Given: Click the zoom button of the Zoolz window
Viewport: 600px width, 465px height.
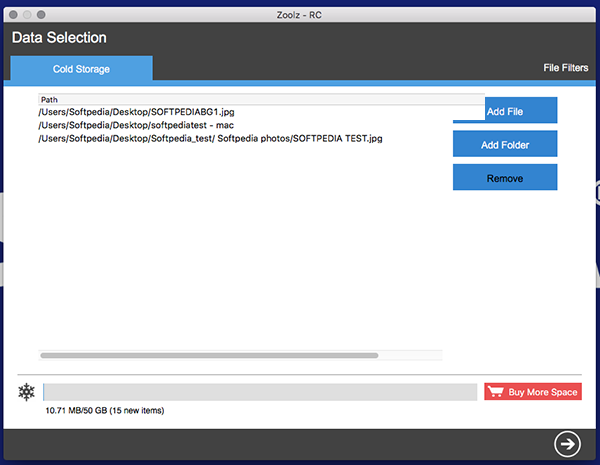Looking at the screenshot, I should (x=41, y=15).
